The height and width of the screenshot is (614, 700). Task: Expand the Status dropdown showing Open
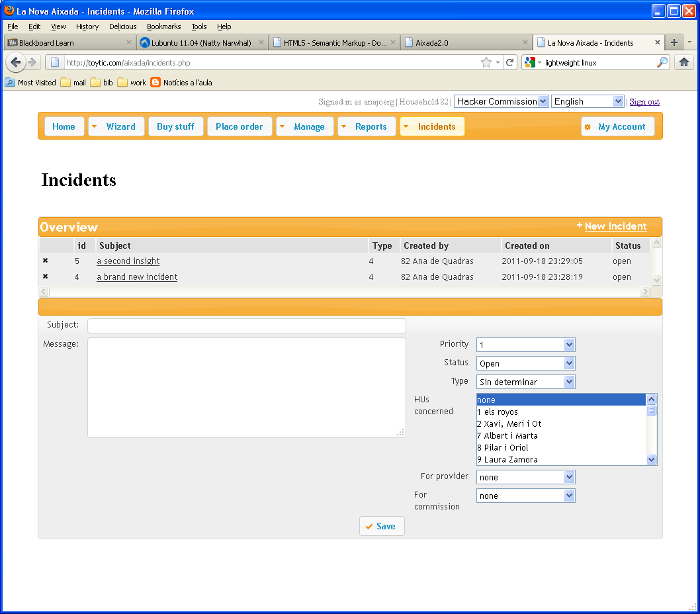click(525, 363)
